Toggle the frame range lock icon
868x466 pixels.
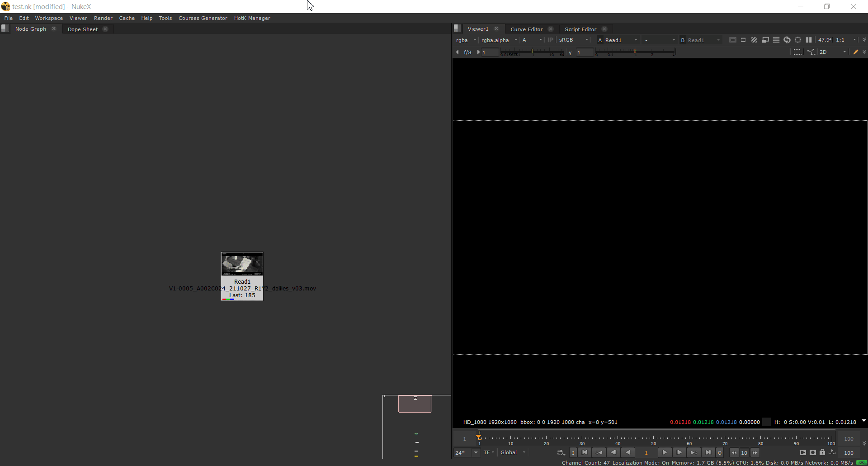(x=822, y=452)
